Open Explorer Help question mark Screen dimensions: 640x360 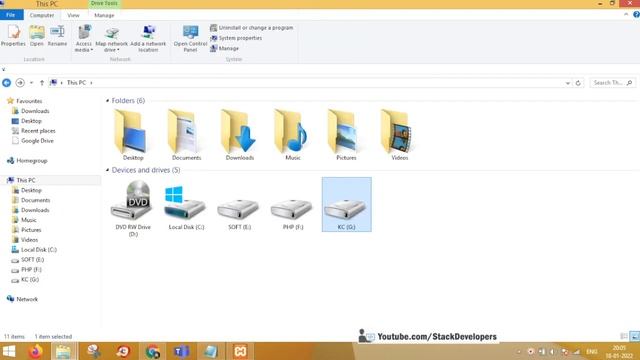tap(636, 15)
